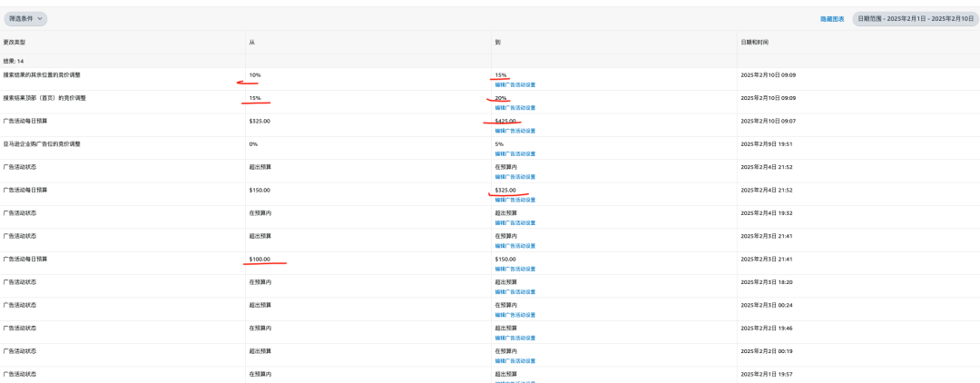Click the 2025年2月9日 19:51 timestamp
The image size is (980, 383).
[x=767, y=143]
